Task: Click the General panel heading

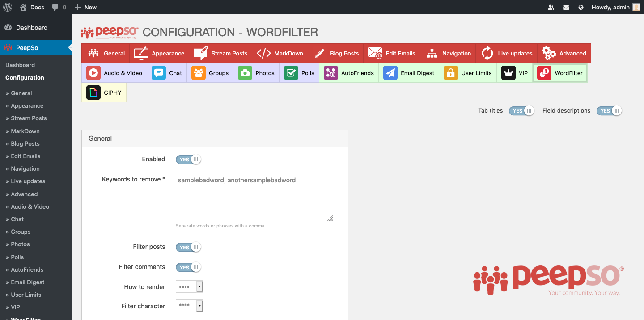Action: pyautogui.click(x=100, y=139)
